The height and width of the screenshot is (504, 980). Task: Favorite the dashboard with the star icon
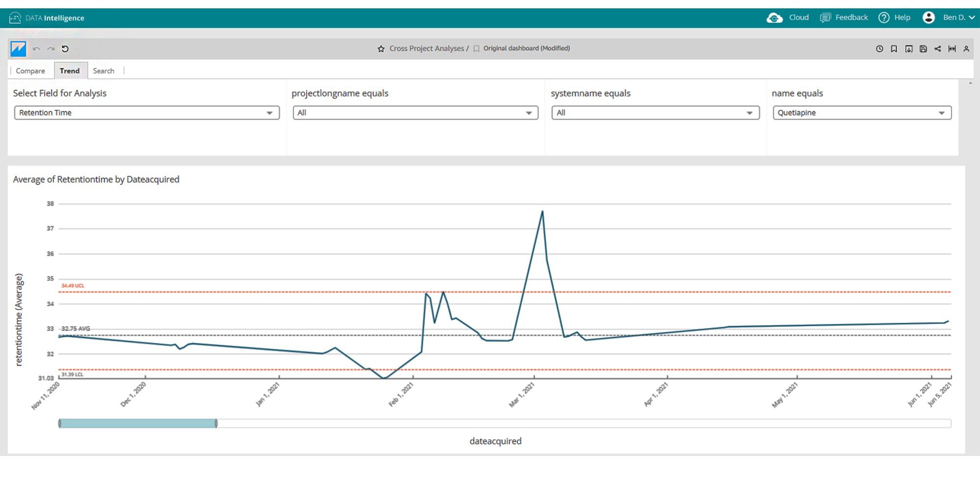coord(381,49)
